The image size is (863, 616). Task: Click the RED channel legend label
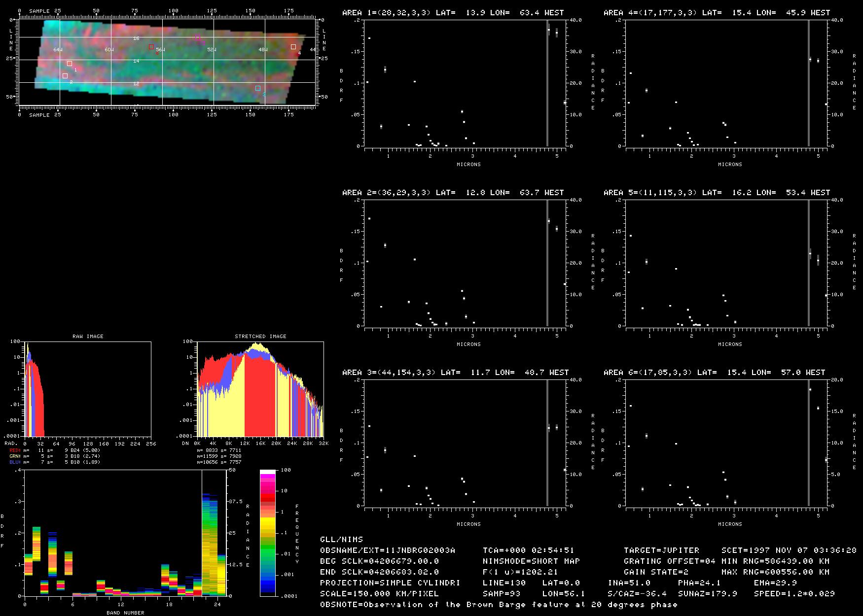[x=15, y=450]
